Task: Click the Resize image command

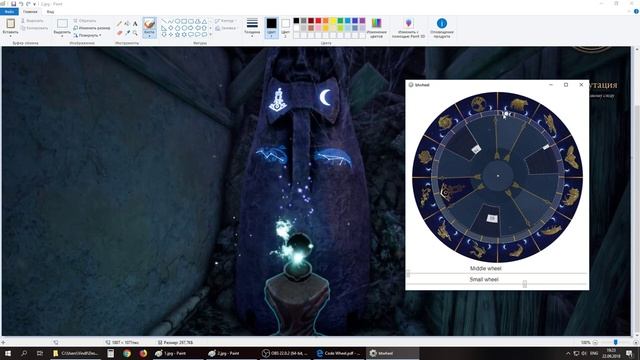Action: pos(91,28)
